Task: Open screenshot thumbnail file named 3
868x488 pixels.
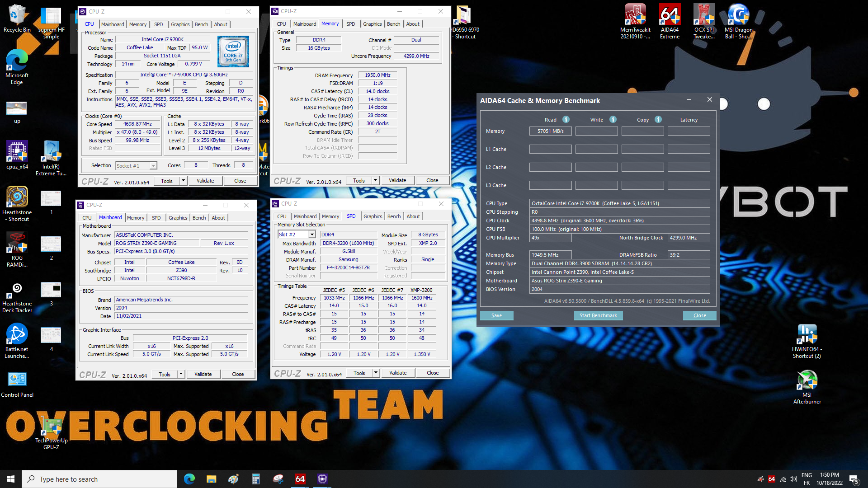Action: pyautogui.click(x=51, y=294)
